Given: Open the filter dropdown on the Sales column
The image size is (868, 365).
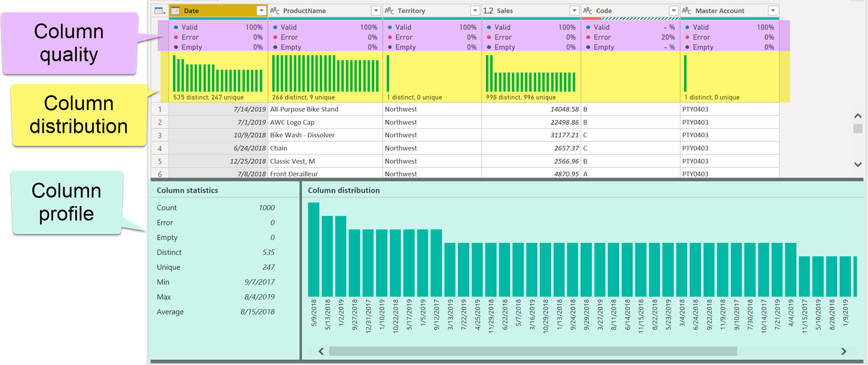Looking at the screenshot, I should coord(575,10).
